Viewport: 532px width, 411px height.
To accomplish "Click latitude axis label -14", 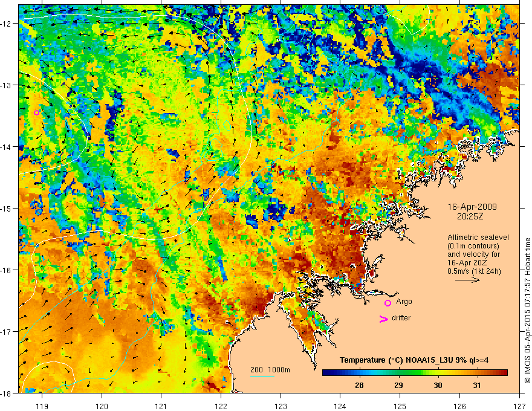I will (x=6, y=147).
